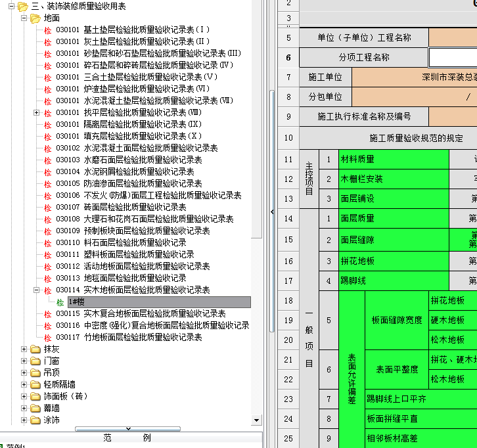Click the 地面 open folder icon
This screenshot has width=477, height=448.
35,18
